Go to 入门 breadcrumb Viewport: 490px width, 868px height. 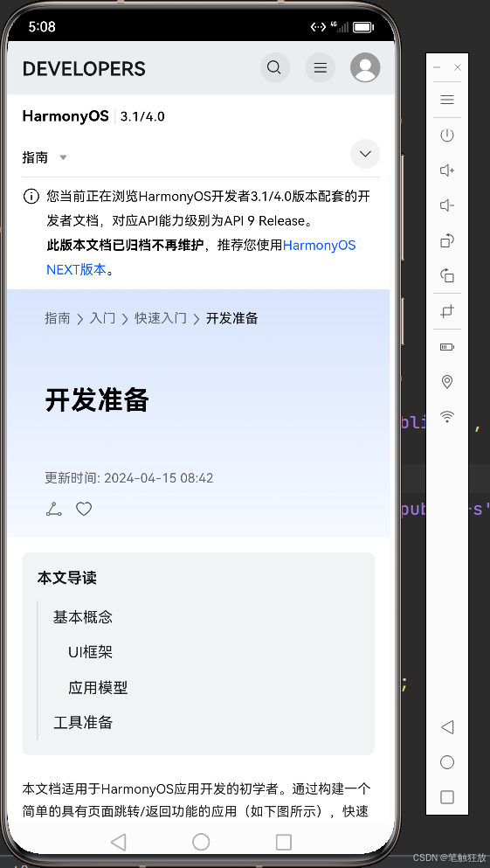(103, 318)
